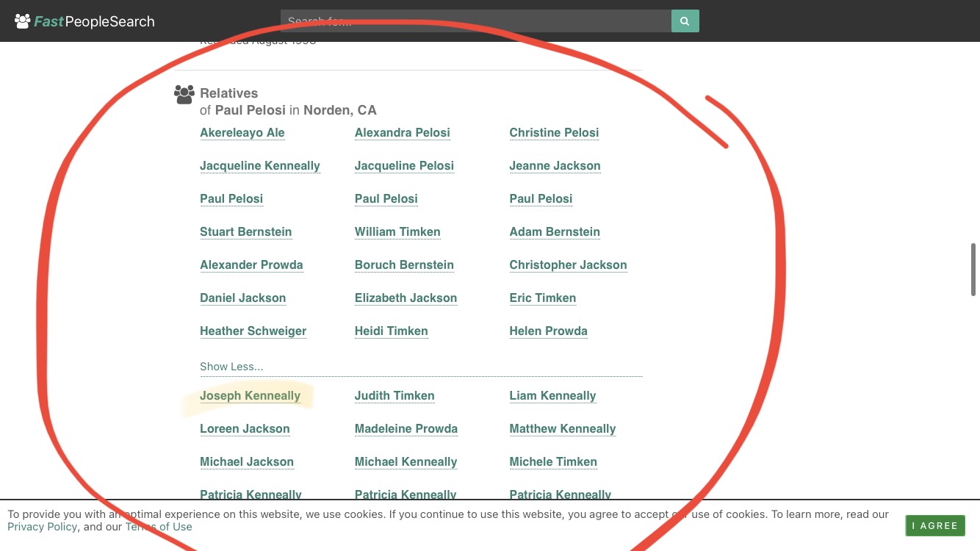This screenshot has width=980, height=551.
Task: Select Christine Pelosi from relatives
Action: [x=554, y=133]
